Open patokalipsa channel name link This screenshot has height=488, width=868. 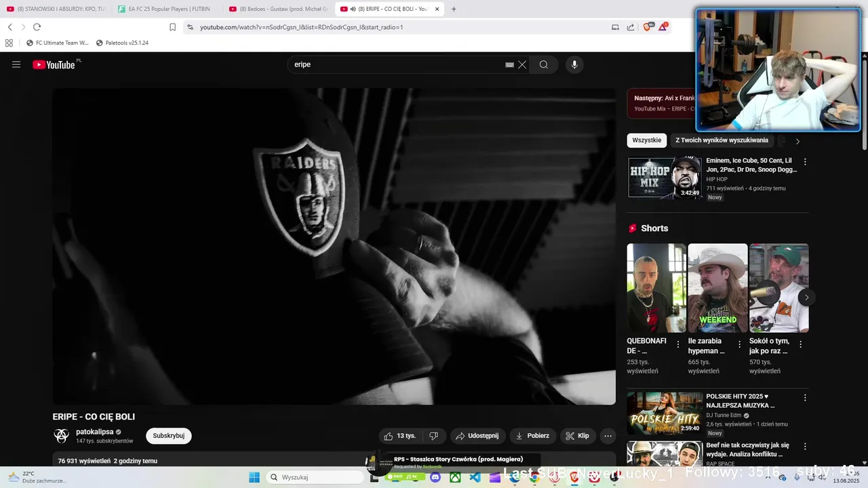[x=95, y=432]
